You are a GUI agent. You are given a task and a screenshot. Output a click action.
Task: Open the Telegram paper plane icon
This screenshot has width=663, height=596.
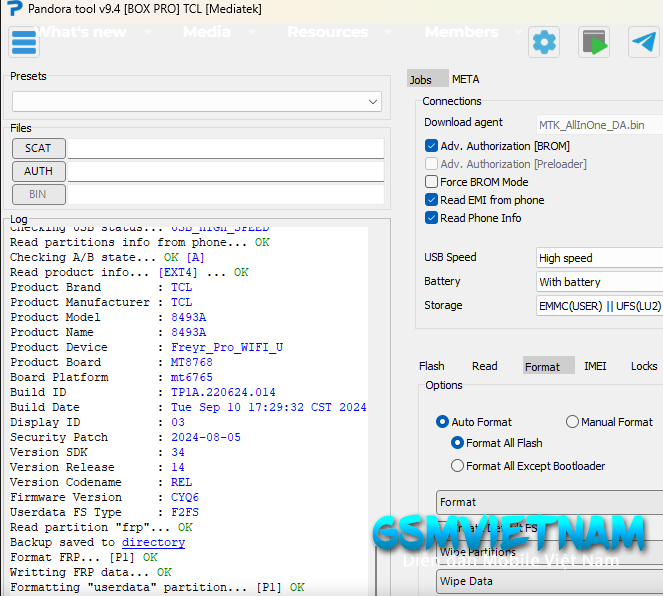643,42
